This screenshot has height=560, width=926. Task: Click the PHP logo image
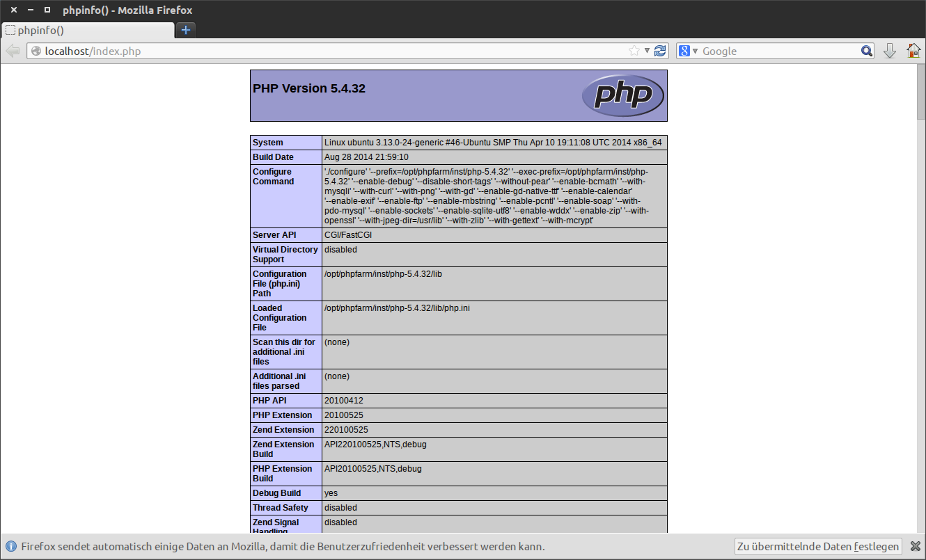click(622, 95)
